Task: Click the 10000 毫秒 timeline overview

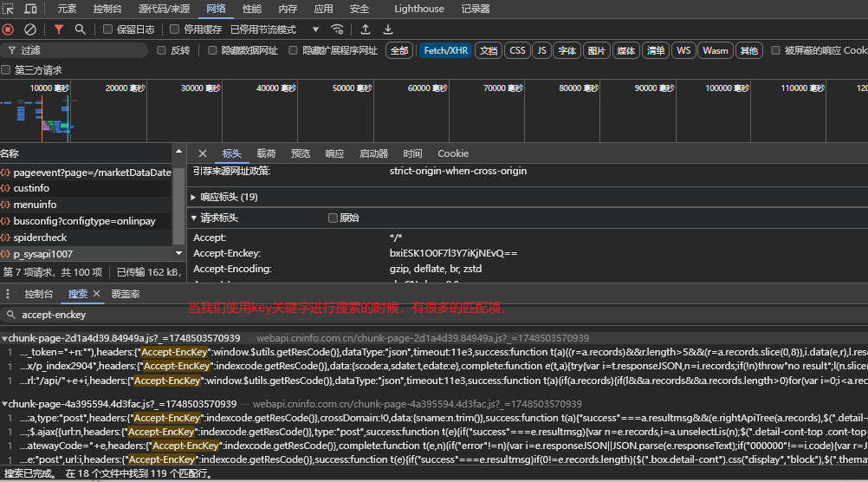Action: 49,88
